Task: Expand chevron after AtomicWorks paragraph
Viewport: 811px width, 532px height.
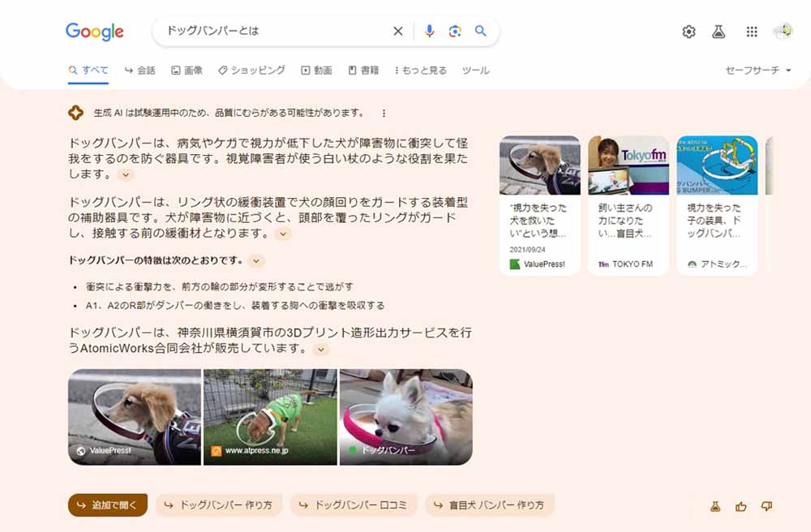Action: tap(320, 350)
